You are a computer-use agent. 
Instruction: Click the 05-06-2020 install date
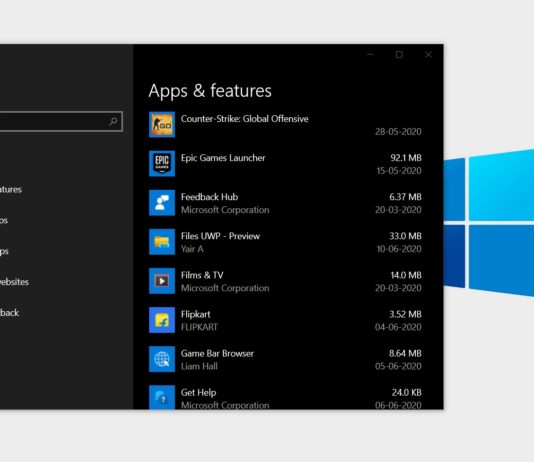(398, 367)
